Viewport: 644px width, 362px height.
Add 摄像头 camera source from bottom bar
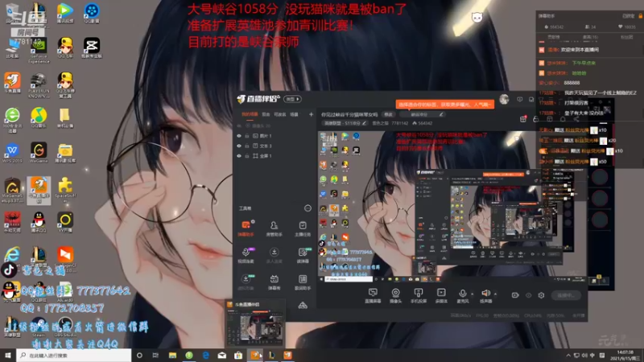click(395, 295)
